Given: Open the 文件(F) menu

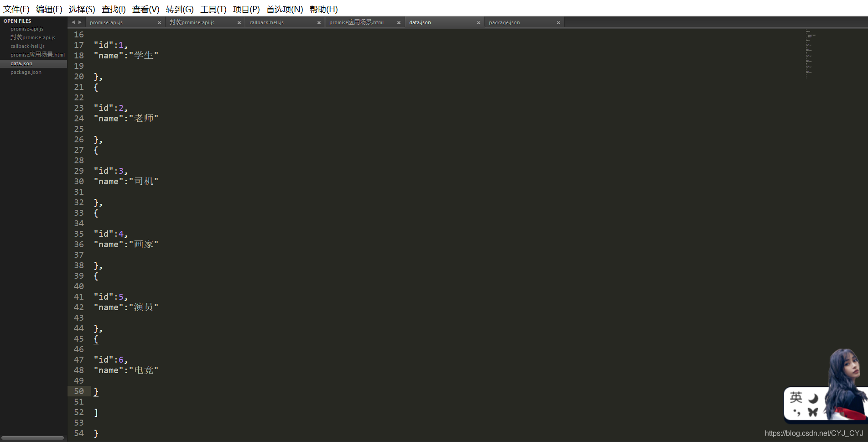Looking at the screenshot, I should [x=16, y=9].
